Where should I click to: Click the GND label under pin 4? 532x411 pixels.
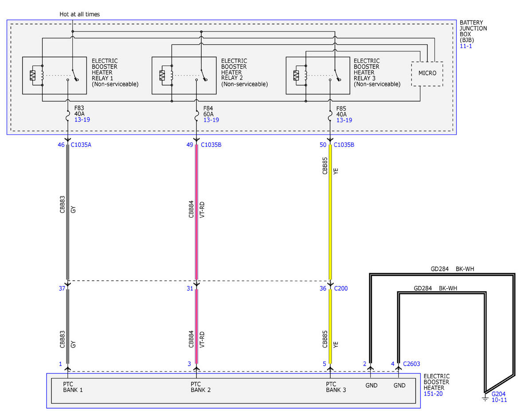399,385
